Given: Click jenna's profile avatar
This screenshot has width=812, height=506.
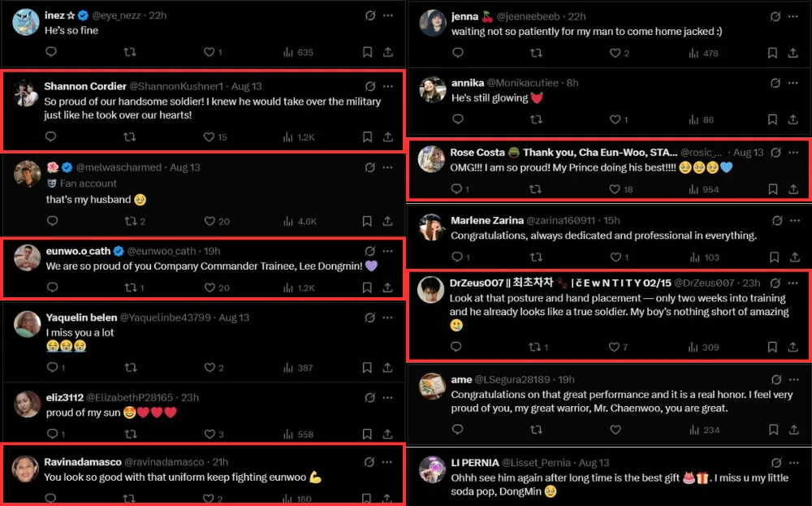Looking at the screenshot, I should pos(433,23).
